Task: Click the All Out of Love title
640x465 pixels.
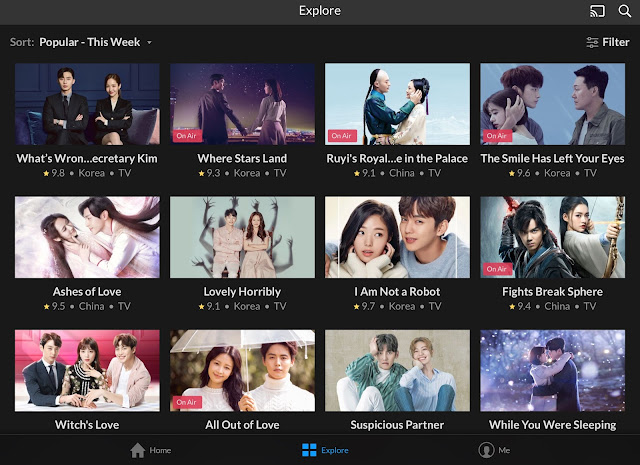Action: click(x=242, y=425)
